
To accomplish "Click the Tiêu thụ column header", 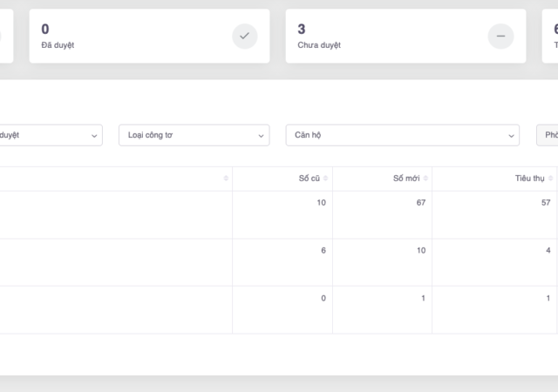I will coord(529,179).
